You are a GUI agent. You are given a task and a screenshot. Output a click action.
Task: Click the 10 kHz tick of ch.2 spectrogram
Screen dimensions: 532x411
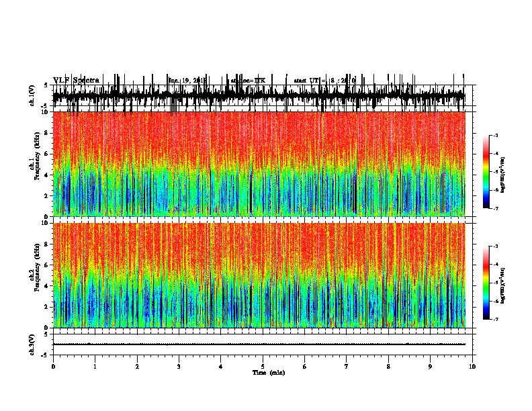pyautogui.click(x=46, y=223)
